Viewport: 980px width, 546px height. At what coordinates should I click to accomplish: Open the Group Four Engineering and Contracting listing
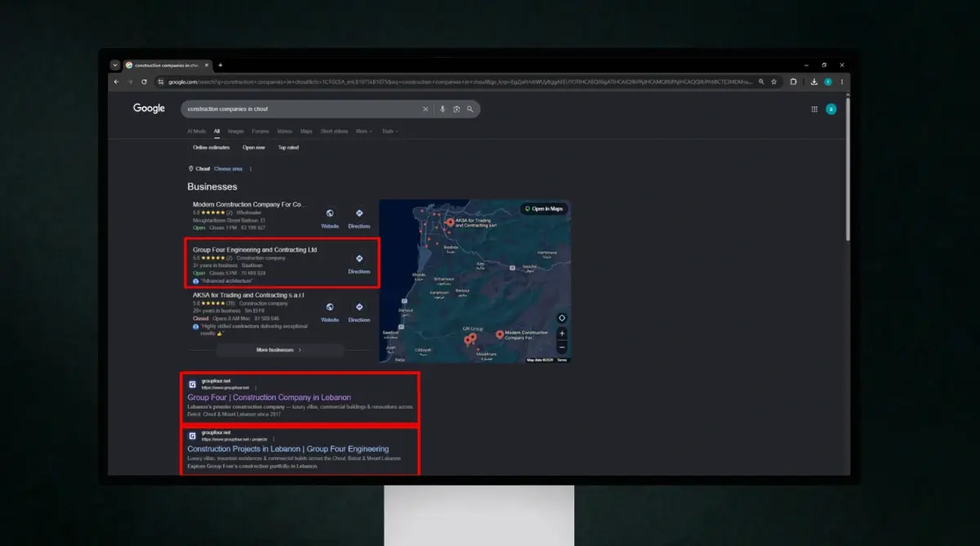255,249
